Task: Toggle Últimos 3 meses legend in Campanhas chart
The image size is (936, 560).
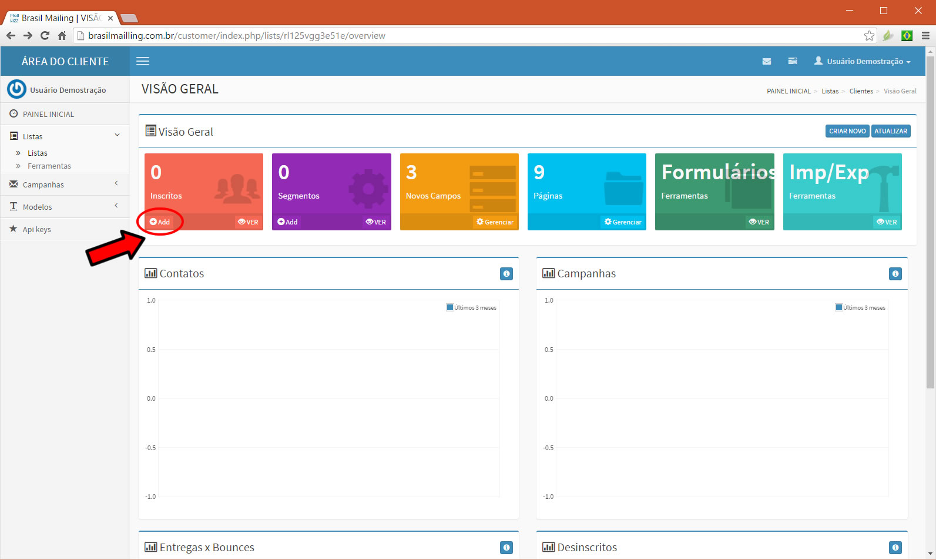Action: (x=861, y=307)
